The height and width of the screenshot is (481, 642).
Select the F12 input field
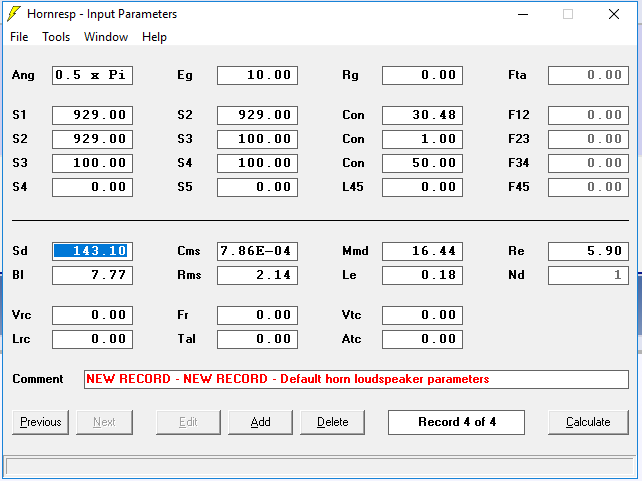(x=588, y=115)
